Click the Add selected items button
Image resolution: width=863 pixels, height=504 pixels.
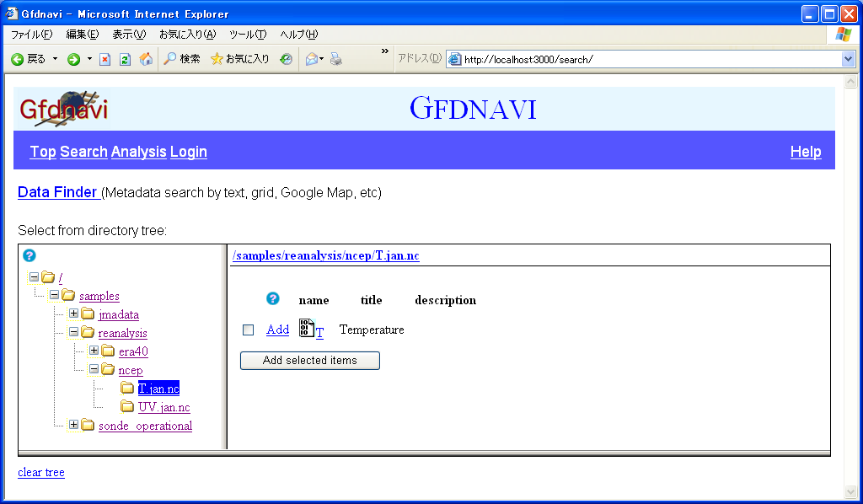(x=310, y=361)
